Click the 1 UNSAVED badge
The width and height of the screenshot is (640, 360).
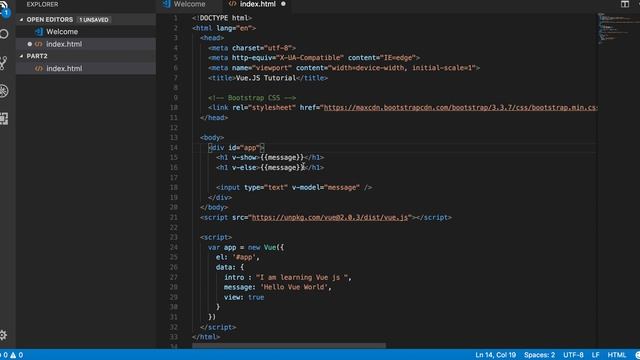[x=94, y=20]
